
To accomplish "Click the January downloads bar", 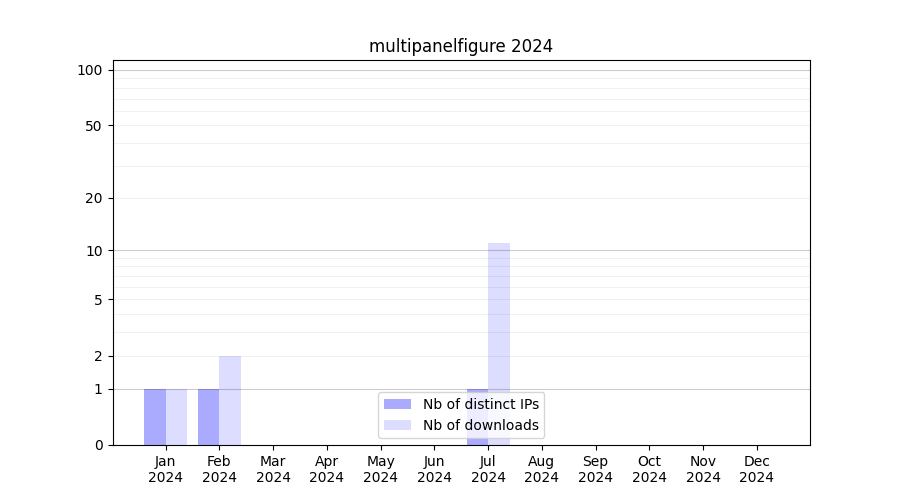I will [x=176, y=417].
